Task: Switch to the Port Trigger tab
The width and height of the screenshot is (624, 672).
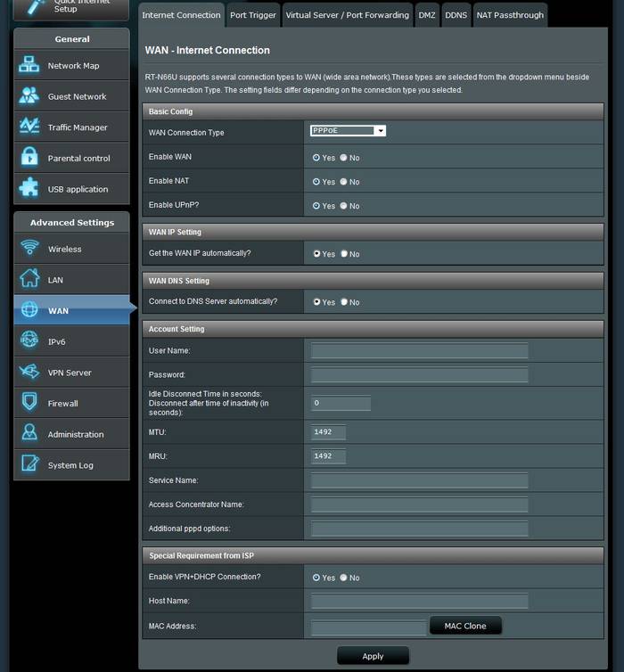Action: 253,15
